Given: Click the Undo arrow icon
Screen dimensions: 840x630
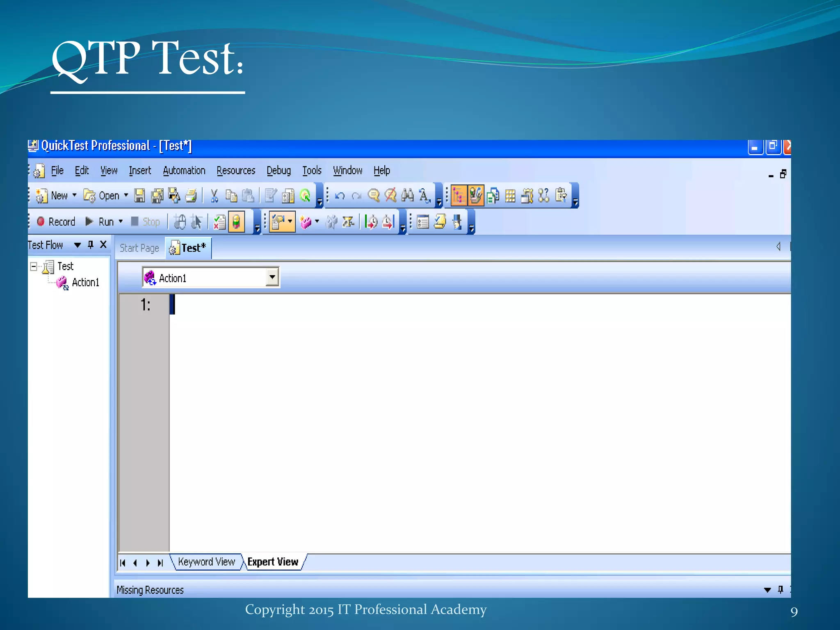Looking at the screenshot, I should pos(340,196).
